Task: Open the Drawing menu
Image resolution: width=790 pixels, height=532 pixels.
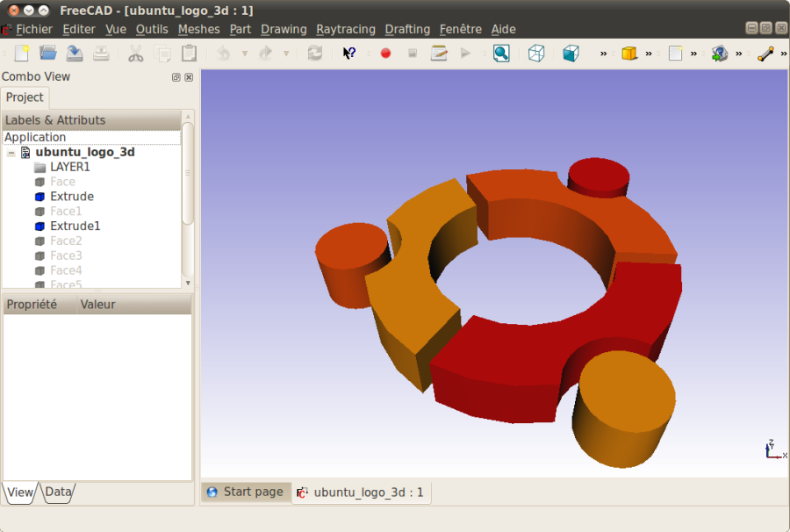Action: click(284, 29)
